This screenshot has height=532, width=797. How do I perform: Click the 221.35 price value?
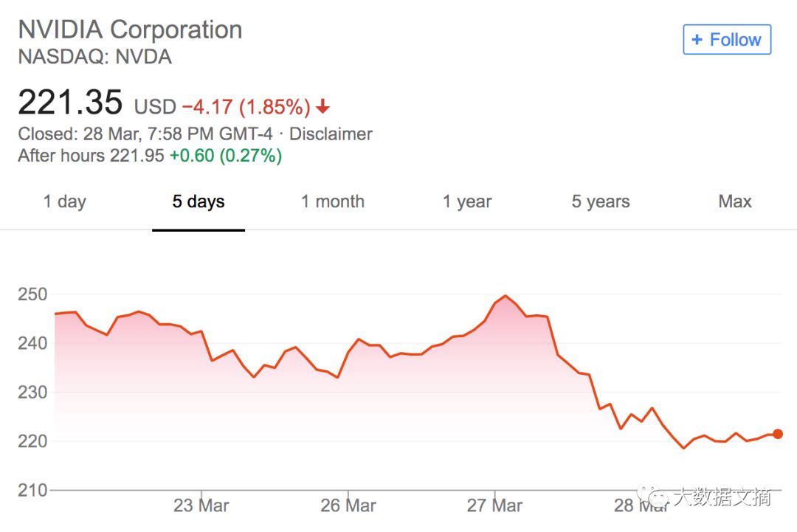pyautogui.click(x=70, y=103)
